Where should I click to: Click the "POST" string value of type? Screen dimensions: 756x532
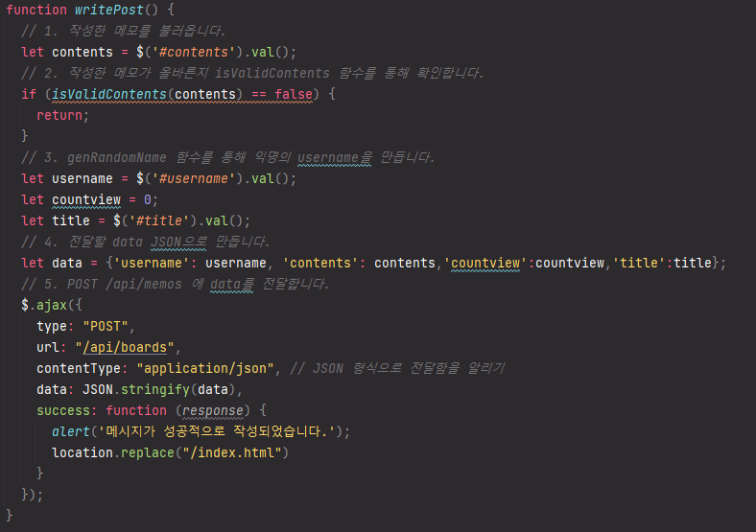click(106, 327)
